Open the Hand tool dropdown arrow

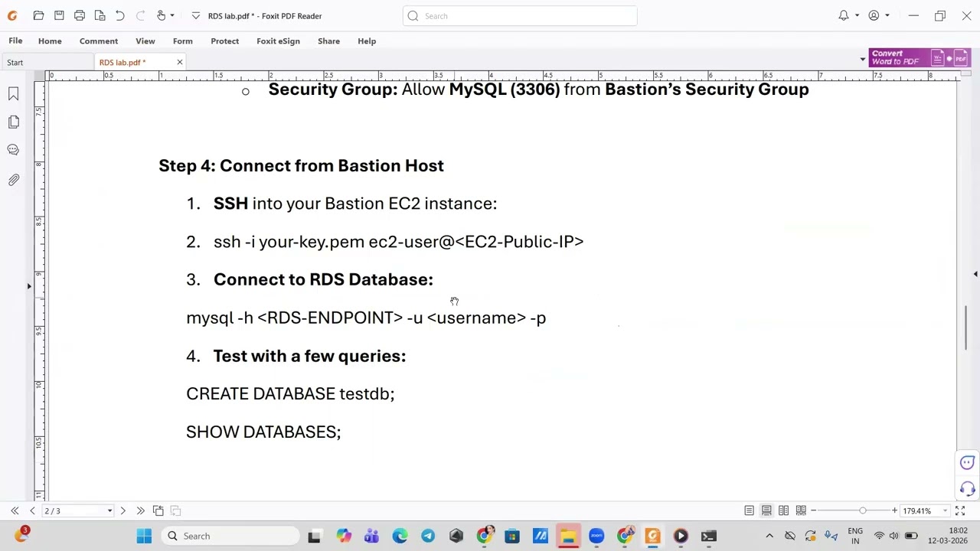click(172, 15)
